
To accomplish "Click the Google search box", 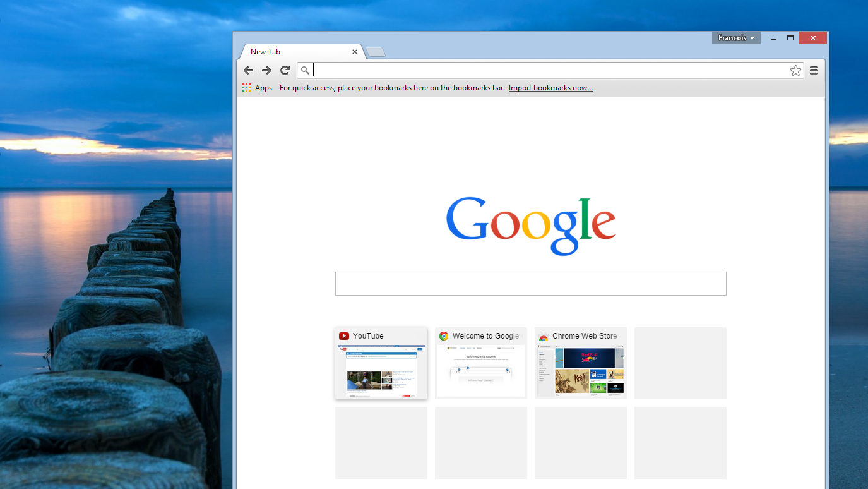I will 530,284.
